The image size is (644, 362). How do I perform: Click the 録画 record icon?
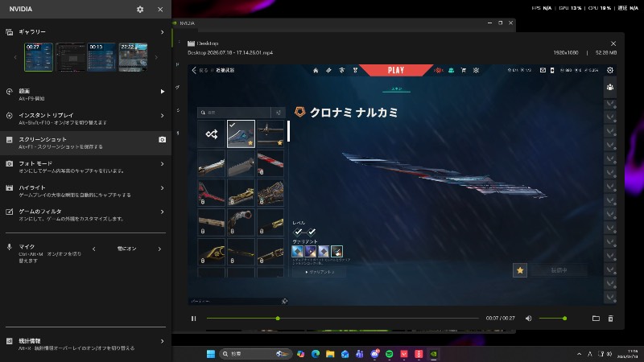click(9, 92)
